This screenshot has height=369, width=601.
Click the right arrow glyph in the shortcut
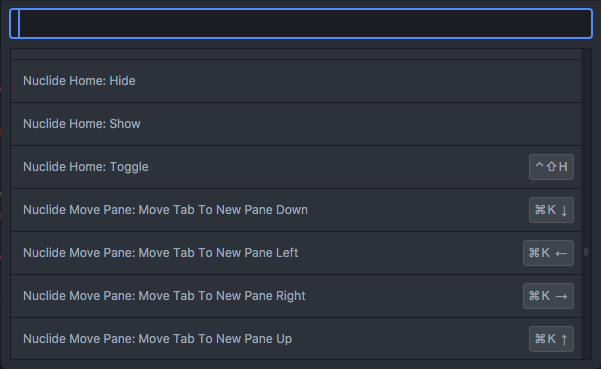pos(561,296)
